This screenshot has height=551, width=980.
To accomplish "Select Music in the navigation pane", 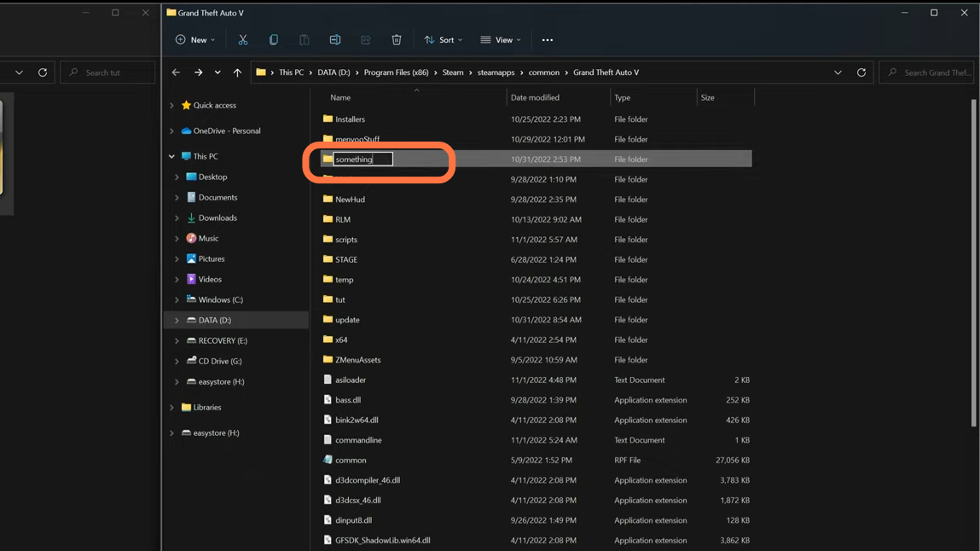I will (208, 239).
